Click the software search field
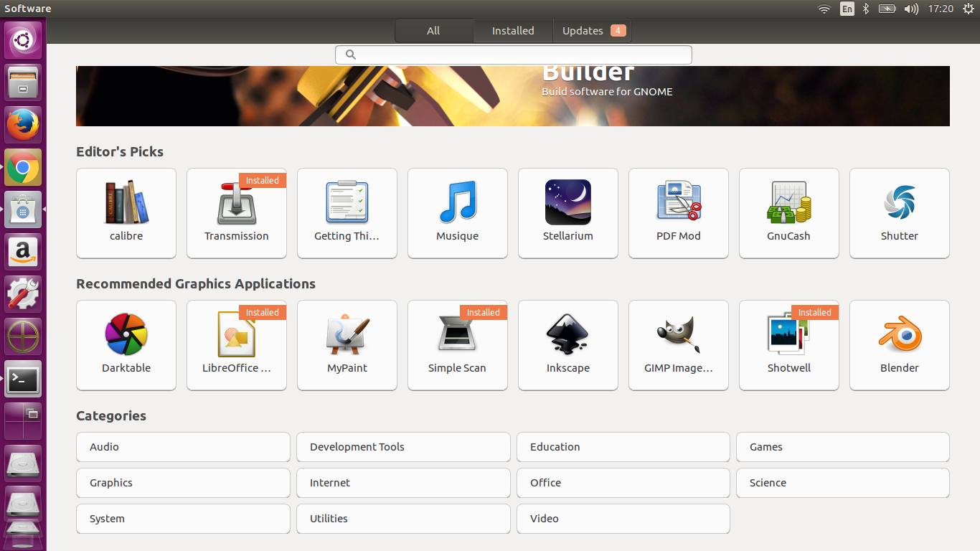This screenshot has height=551, width=980. [x=514, y=55]
